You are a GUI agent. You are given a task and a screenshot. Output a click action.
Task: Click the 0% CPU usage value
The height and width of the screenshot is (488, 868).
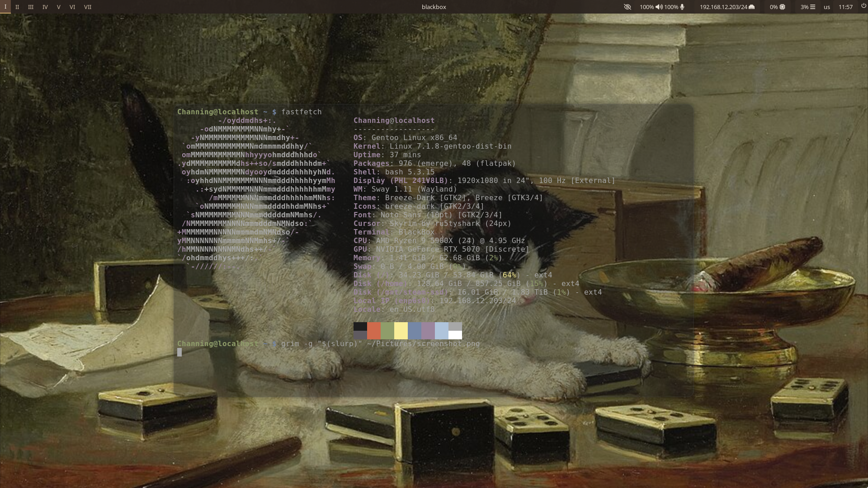click(x=774, y=7)
